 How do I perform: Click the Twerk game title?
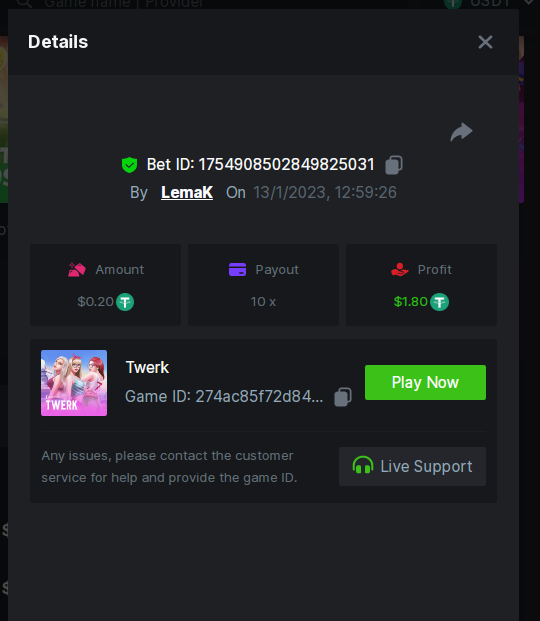(147, 368)
